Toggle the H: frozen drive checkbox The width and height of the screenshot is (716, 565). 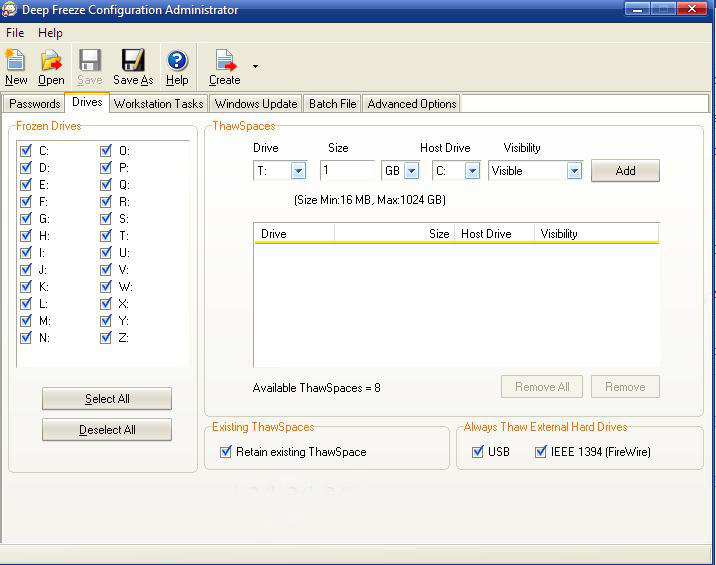(x=26, y=236)
